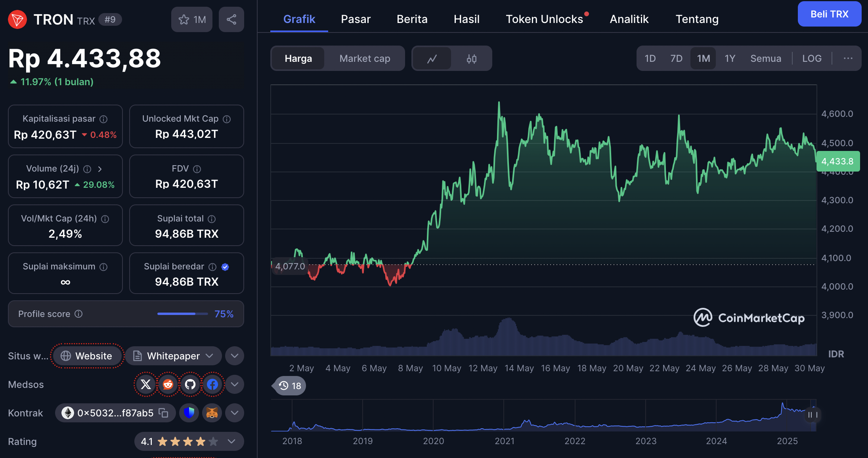Expand more Medsos links chevron
The height and width of the screenshot is (458, 868).
coord(235,384)
